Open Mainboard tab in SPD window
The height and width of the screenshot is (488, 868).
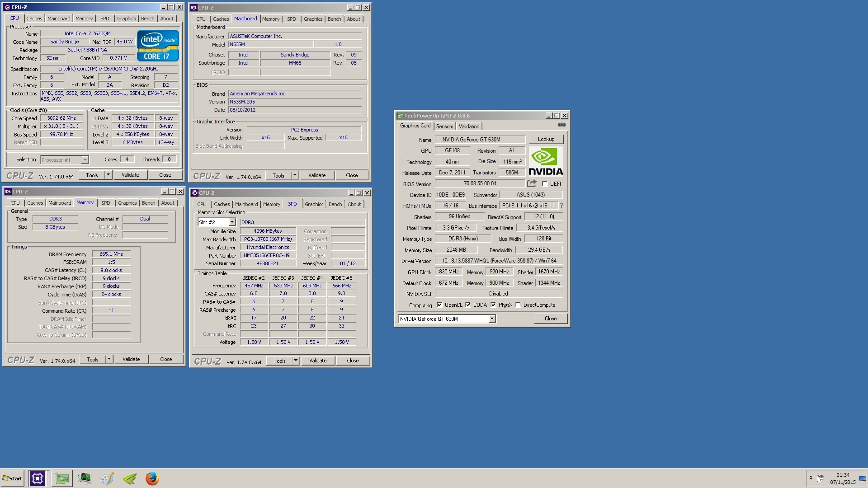coord(246,204)
